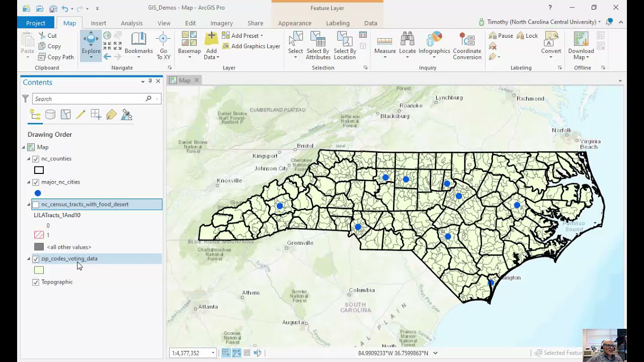Switch to List By Data Source

point(50,115)
